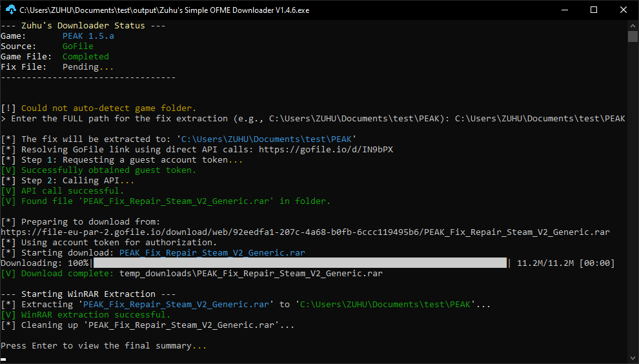639x364 pixels.
Task: Click the entered path at end of Enter FULL path line
Action: pyautogui.click(x=540, y=118)
